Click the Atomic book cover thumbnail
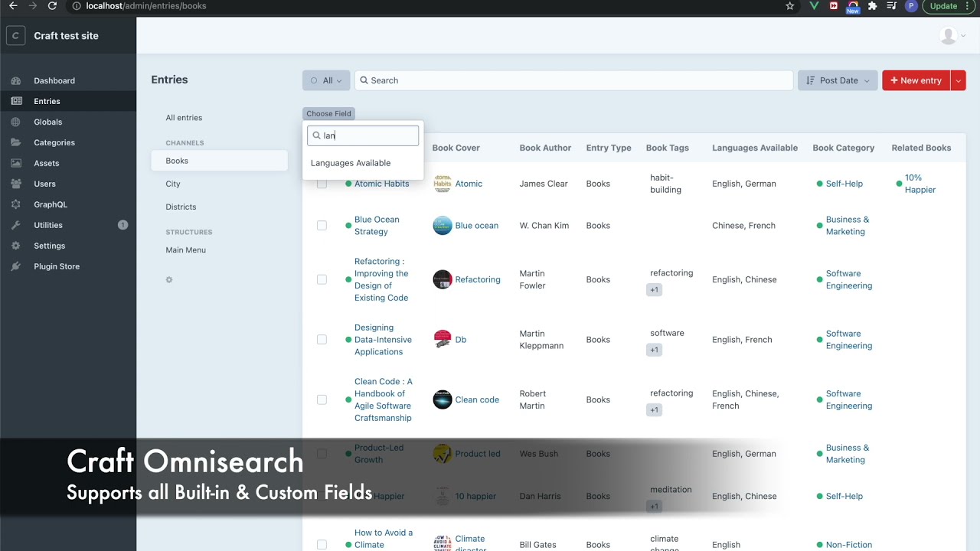Screen dimensions: 980x551 (443, 184)
